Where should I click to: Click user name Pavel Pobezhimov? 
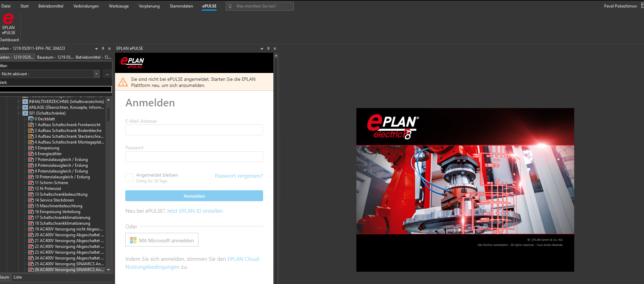621,6
